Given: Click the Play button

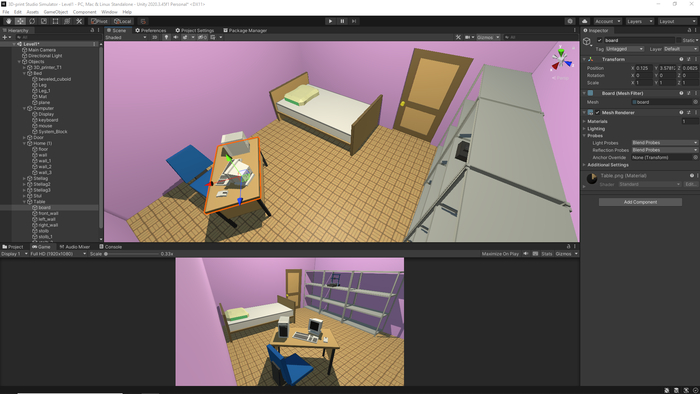Looking at the screenshot, I should point(330,21).
